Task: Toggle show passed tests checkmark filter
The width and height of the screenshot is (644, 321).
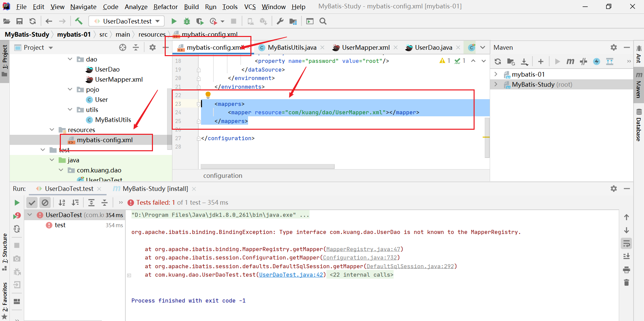Action: 32,202
